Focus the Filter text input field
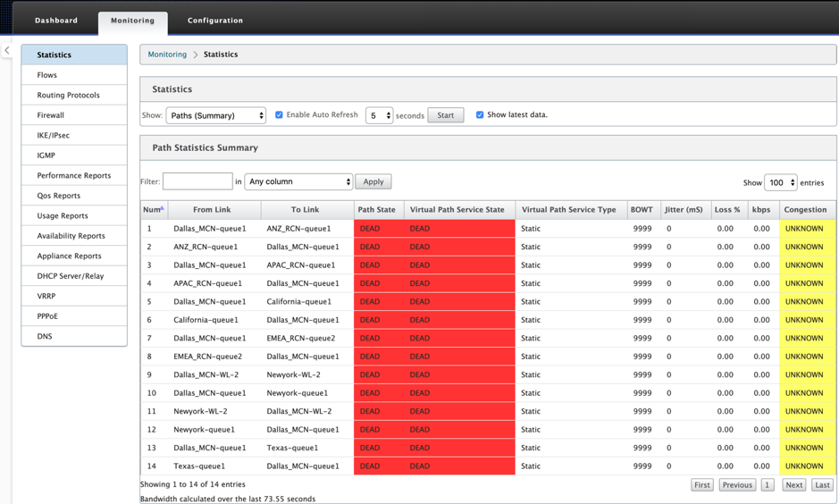This screenshot has width=839, height=504. tap(197, 181)
